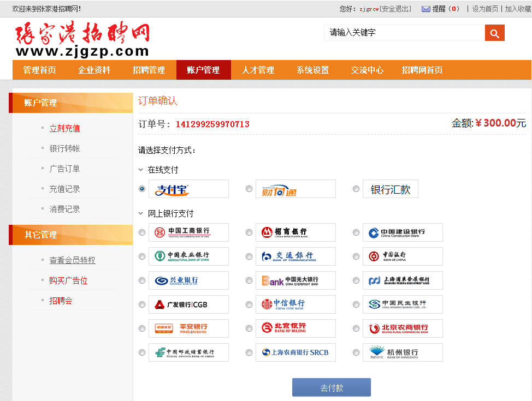Click the Bank of Communications logo
Screen dimensions: 532x401
[x=295, y=256]
